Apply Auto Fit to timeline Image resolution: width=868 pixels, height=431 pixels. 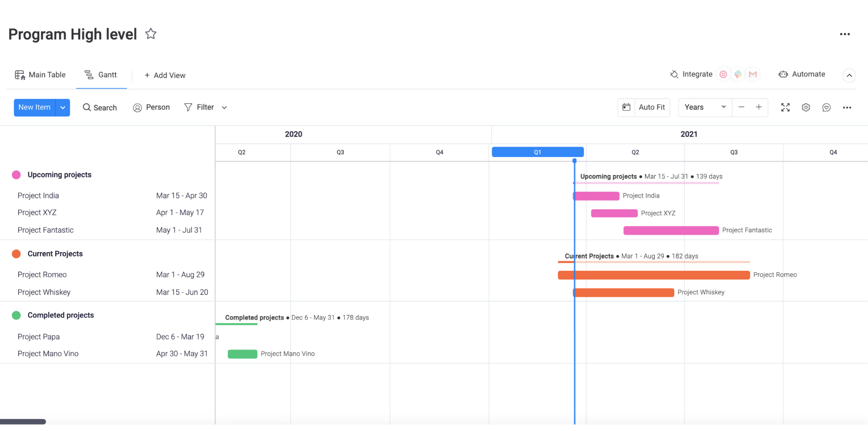click(652, 107)
